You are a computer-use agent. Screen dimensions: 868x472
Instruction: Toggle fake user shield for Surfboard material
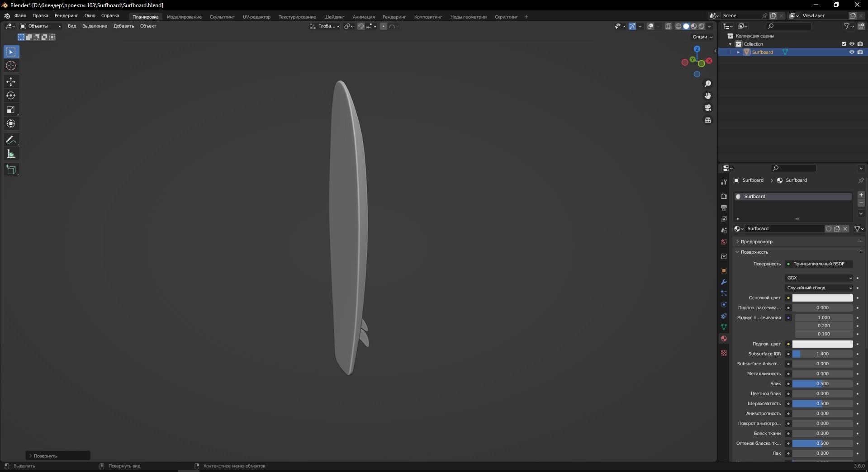coord(829,229)
